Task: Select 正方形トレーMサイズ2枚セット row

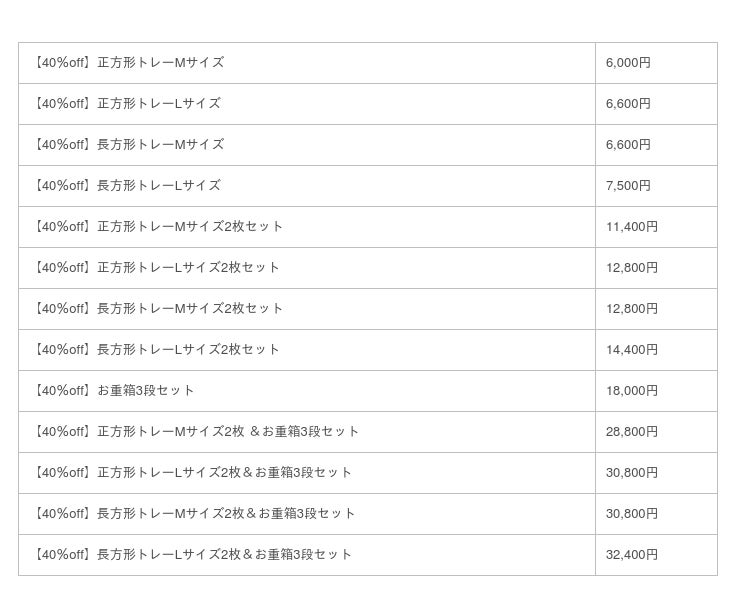Action: pos(368,227)
